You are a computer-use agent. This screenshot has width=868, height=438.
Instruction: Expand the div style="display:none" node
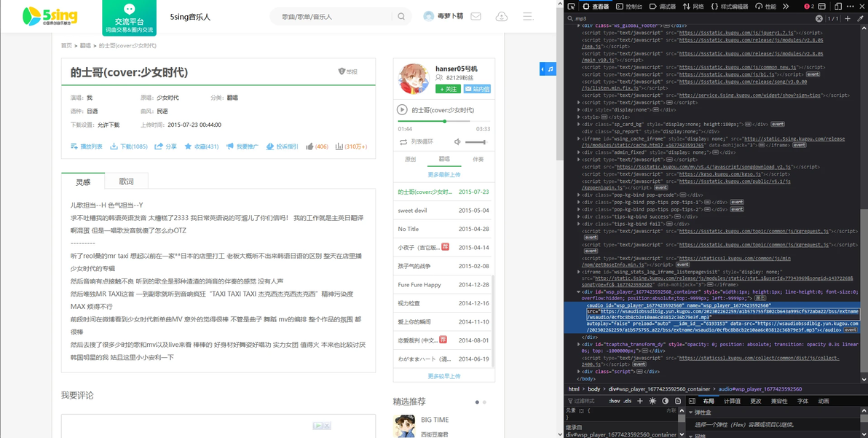point(579,109)
